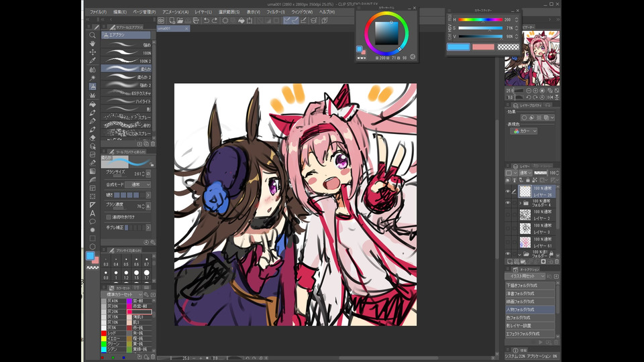Select the Hand move tool

click(93, 44)
